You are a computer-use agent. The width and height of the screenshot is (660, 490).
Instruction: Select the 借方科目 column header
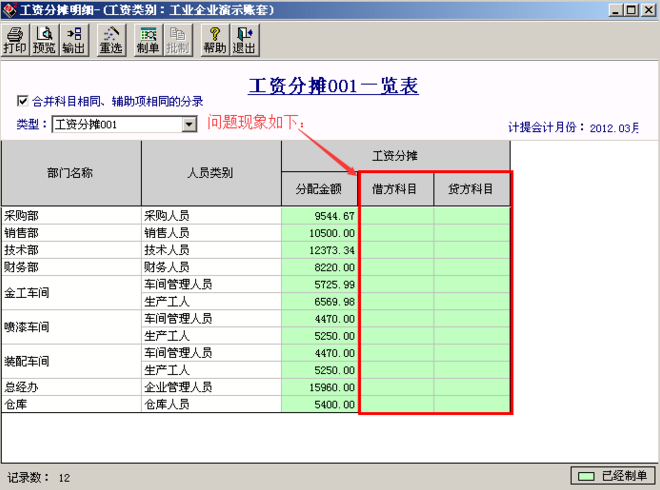(396, 189)
